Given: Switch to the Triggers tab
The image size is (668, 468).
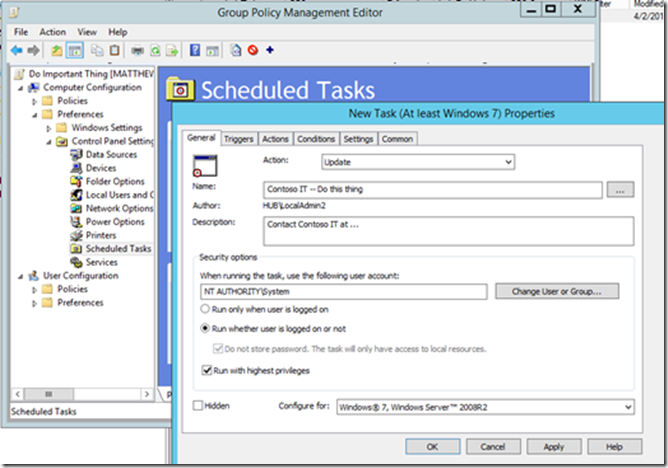Looking at the screenshot, I should tap(239, 139).
